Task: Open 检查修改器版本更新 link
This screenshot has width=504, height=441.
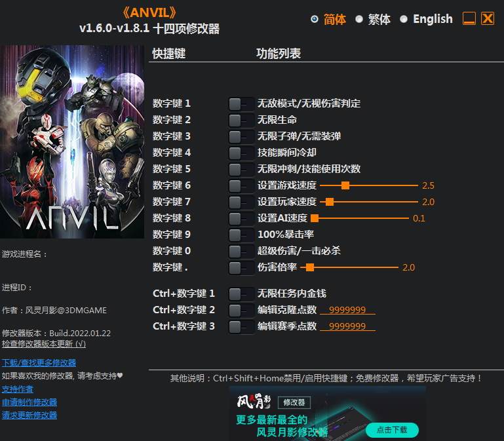Action: [44, 344]
